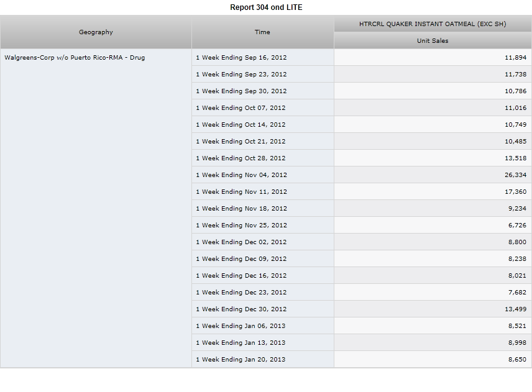The height and width of the screenshot is (392, 532).
Task: Click the unit sales value 11,738
Action: (515, 75)
